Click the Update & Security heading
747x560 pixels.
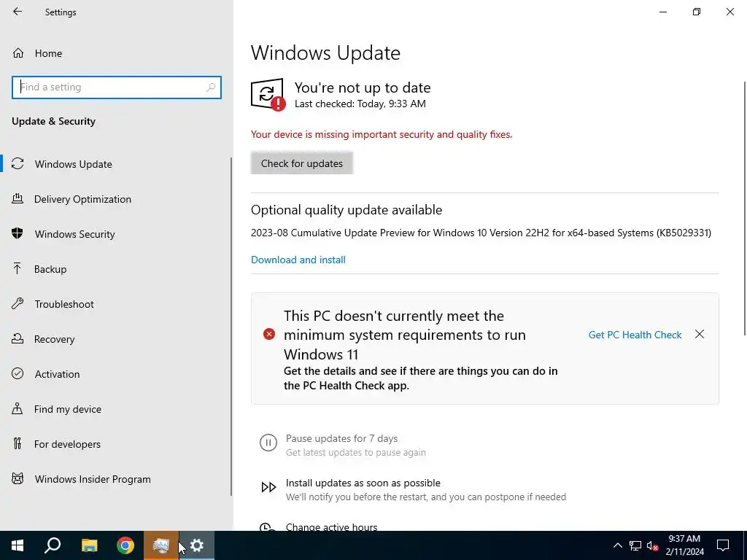(x=53, y=121)
